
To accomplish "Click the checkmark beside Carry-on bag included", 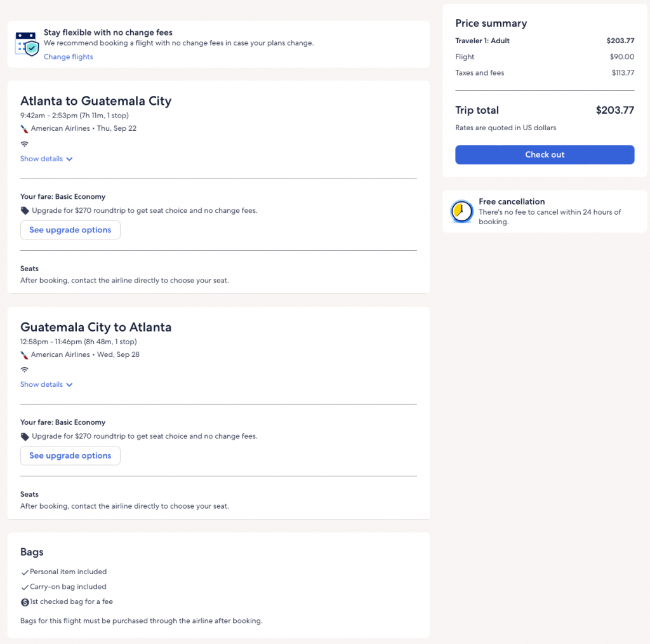I will click(25, 587).
